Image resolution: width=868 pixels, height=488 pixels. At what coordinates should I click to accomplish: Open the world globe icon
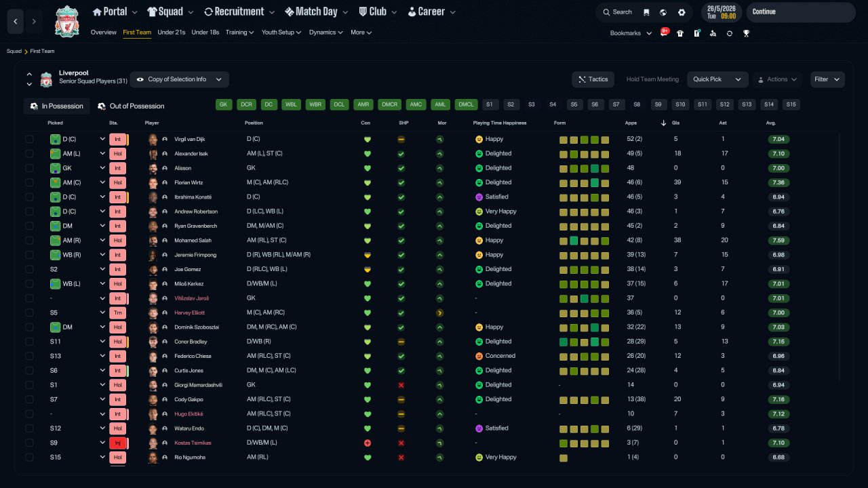coord(663,12)
